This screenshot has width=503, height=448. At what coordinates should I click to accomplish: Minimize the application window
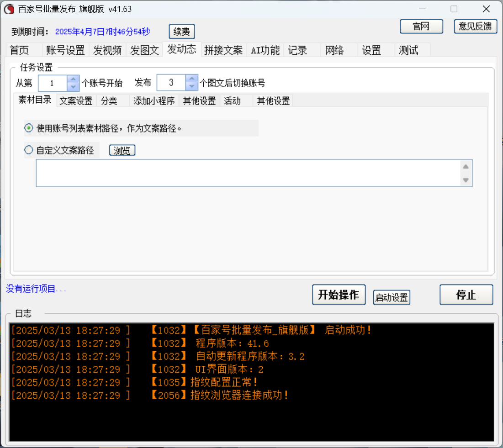423,9
